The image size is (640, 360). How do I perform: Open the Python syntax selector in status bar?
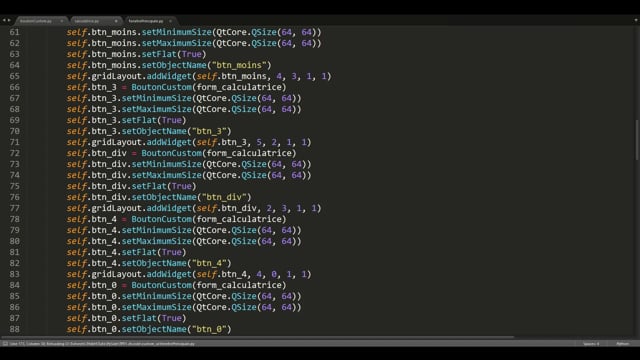(x=622, y=344)
